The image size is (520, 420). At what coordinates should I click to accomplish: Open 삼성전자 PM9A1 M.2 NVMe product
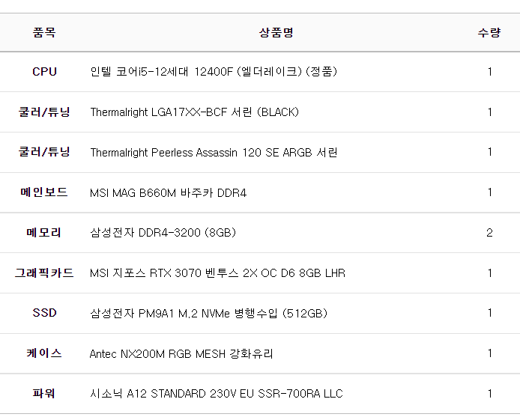(208, 313)
